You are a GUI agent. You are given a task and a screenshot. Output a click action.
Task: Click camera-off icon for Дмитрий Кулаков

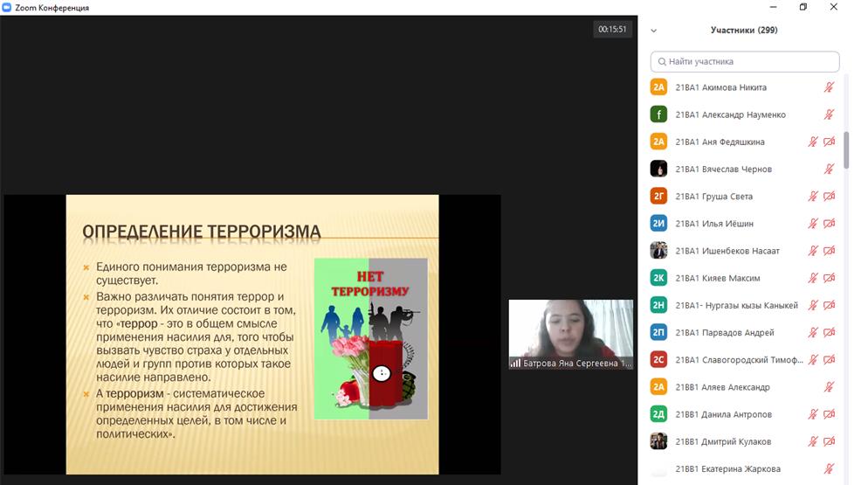829,440
